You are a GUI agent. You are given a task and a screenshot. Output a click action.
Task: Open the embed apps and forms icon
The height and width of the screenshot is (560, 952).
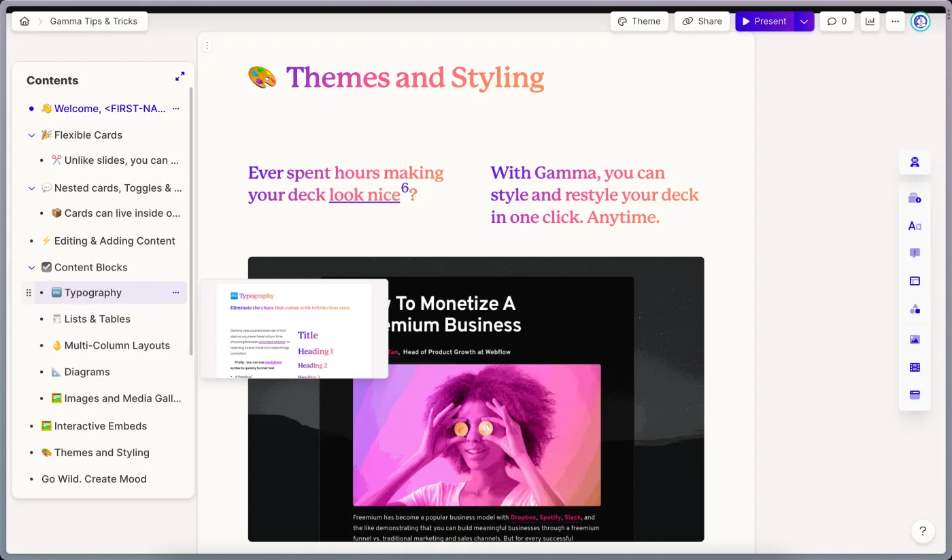coord(915,395)
